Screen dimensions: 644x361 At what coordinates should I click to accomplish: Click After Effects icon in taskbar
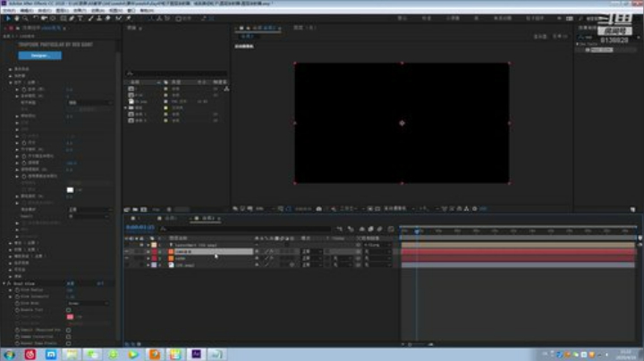(x=196, y=354)
